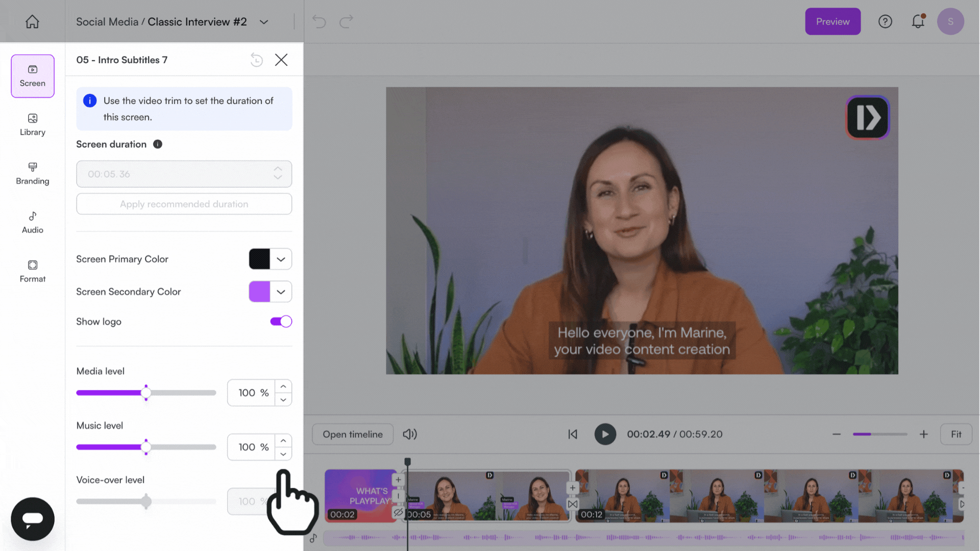
Task: Click the subtitle text in the preview
Action: (x=642, y=341)
